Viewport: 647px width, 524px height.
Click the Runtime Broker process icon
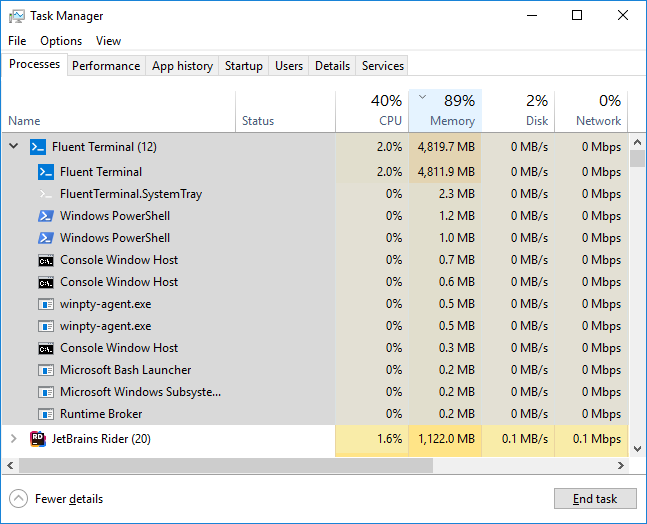pos(46,414)
